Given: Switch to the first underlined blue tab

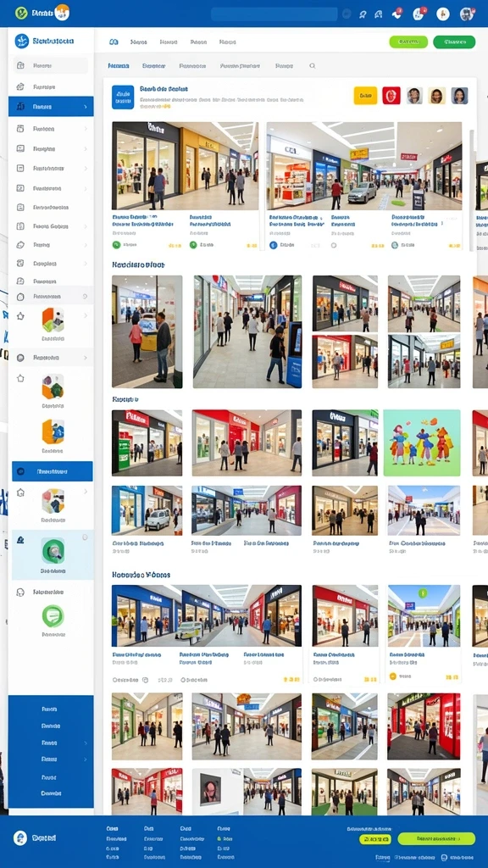Looking at the screenshot, I should [x=119, y=66].
